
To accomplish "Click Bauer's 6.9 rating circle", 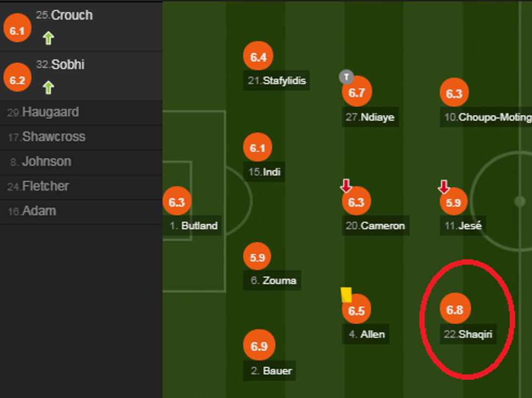I will coord(259,346).
